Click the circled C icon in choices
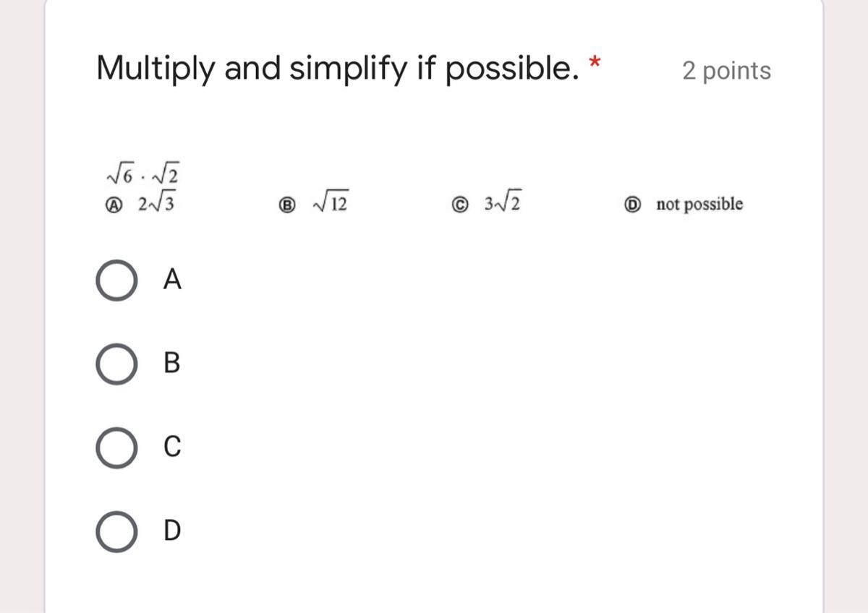 coord(459,205)
